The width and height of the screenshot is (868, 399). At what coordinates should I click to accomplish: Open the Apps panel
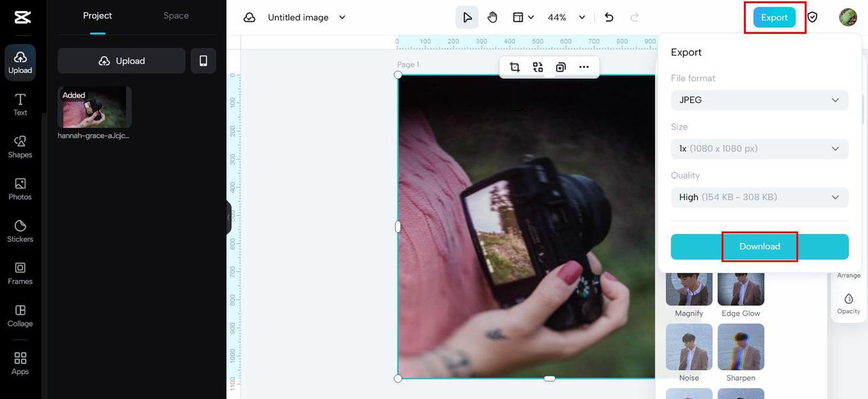click(x=20, y=363)
